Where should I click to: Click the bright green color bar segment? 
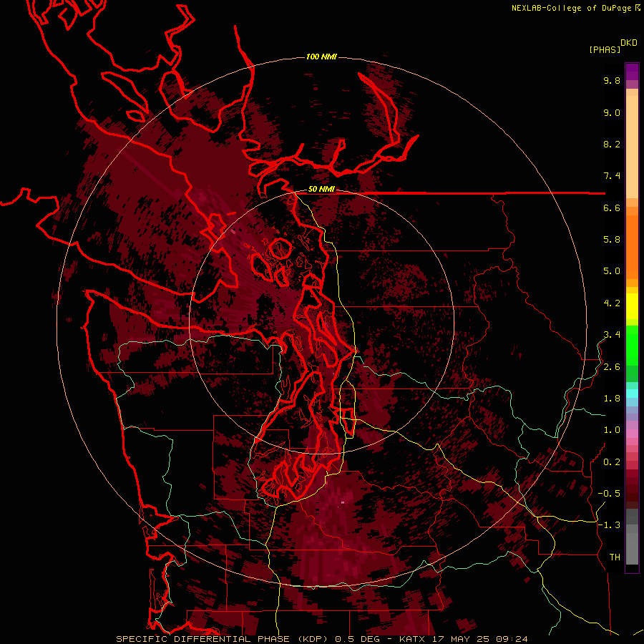point(632,346)
